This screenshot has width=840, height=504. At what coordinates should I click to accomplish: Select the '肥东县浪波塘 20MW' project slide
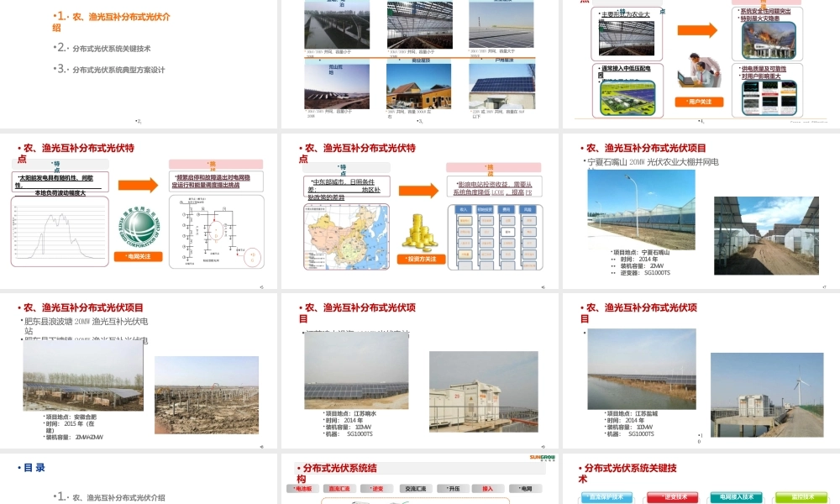pos(139,370)
